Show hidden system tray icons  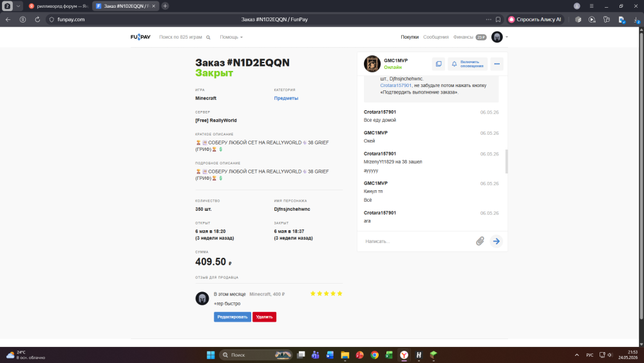pyautogui.click(x=576, y=355)
